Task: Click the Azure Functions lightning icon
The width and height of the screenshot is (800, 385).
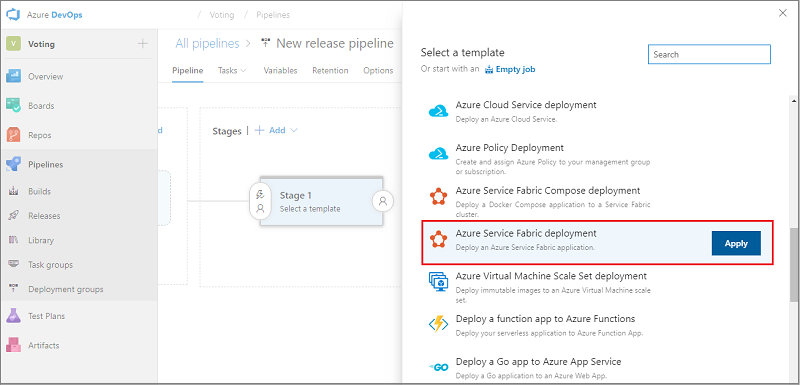Action: click(438, 324)
